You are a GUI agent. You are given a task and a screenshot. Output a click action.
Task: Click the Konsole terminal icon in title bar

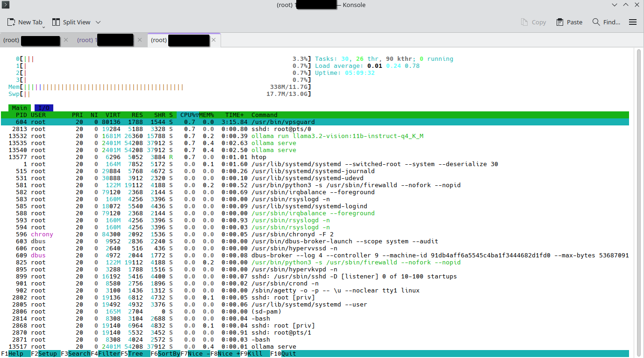tap(6, 5)
